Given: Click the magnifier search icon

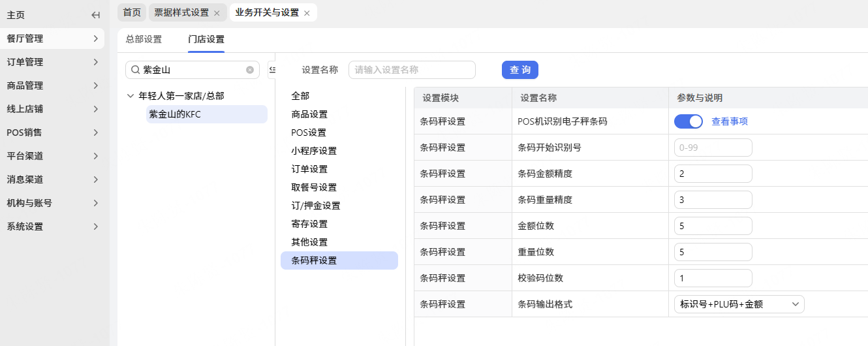Looking at the screenshot, I should [x=135, y=70].
